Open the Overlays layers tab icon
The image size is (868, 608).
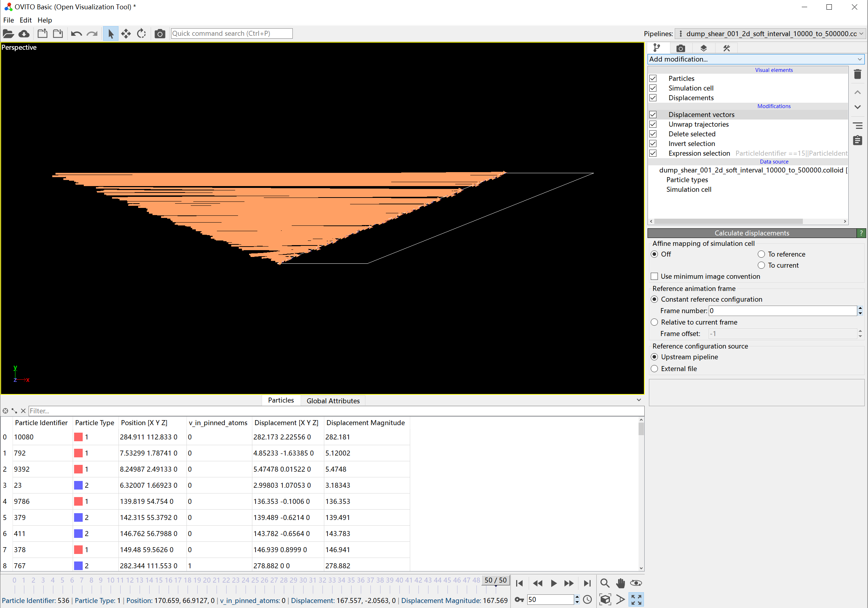pyautogui.click(x=703, y=48)
